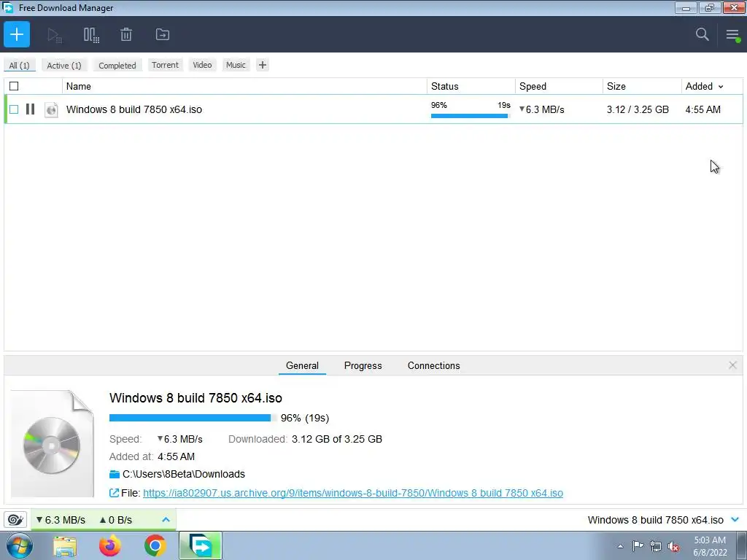
Task: Sort by the Speed column header
Action: tap(533, 86)
